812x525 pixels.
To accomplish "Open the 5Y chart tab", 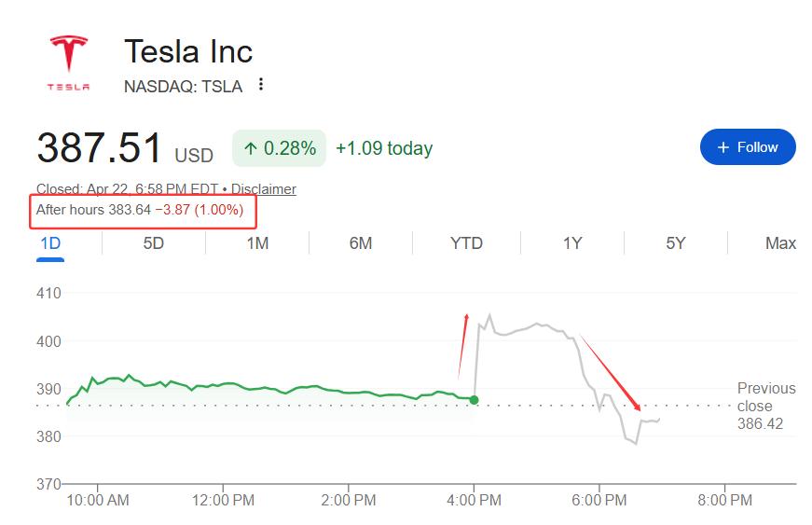I will 675,243.
